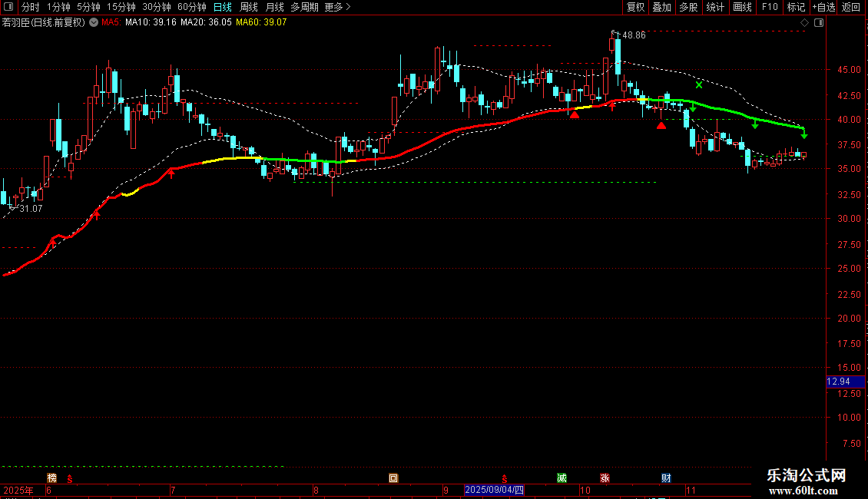868x499 pixels.
Task: Click the green 减 event icon
Action: [562, 478]
